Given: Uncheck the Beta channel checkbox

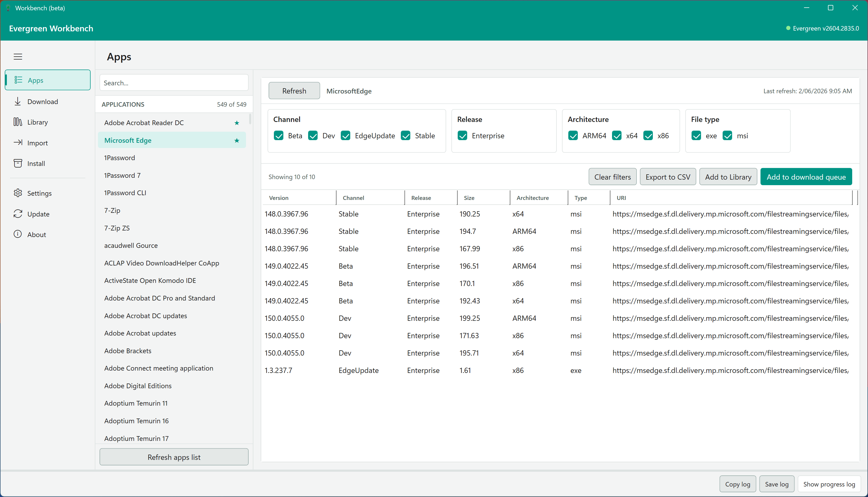Looking at the screenshot, I should [279, 136].
